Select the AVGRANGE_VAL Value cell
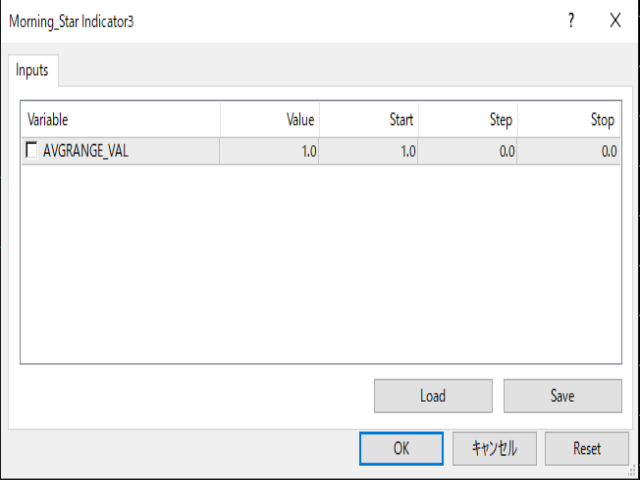Image resolution: width=640 pixels, height=480 pixels. tap(269, 151)
